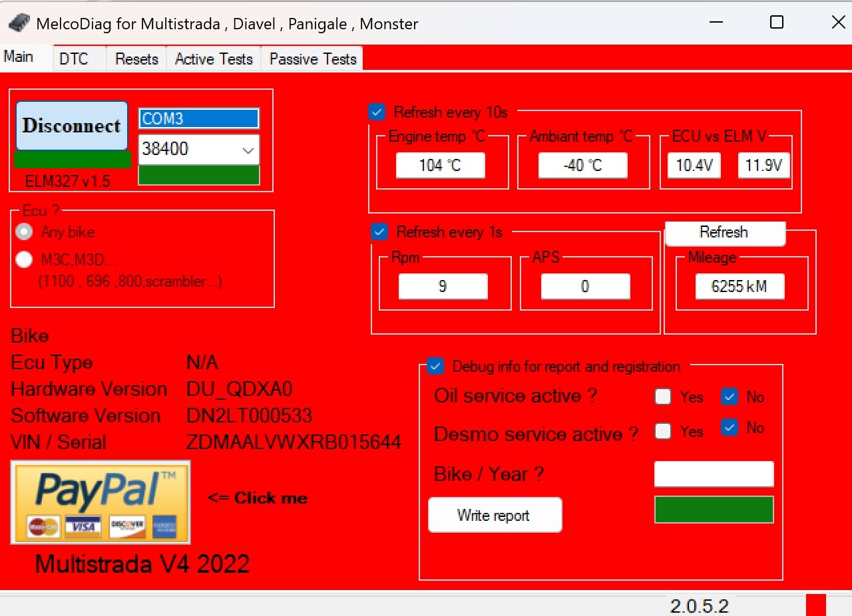852x616 pixels.
Task: Click the Software Version value DN2LT000533
Action: tap(250, 416)
